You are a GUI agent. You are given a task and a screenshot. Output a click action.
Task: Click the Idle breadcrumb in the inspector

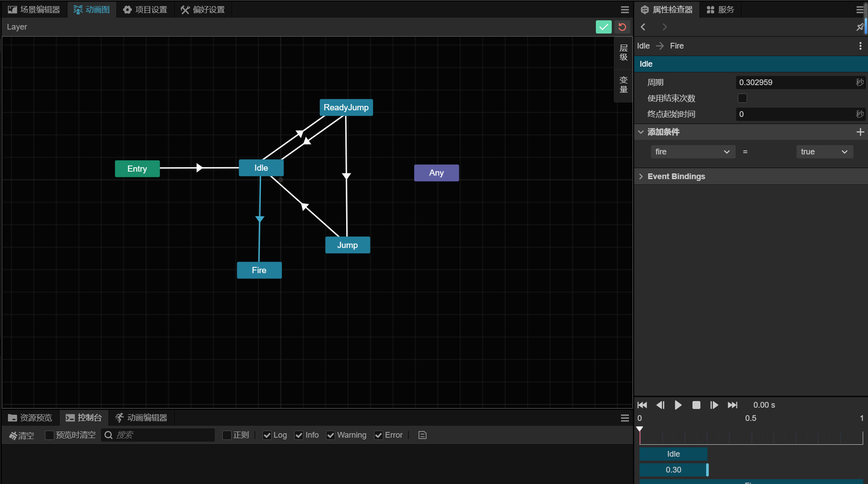(644, 46)
